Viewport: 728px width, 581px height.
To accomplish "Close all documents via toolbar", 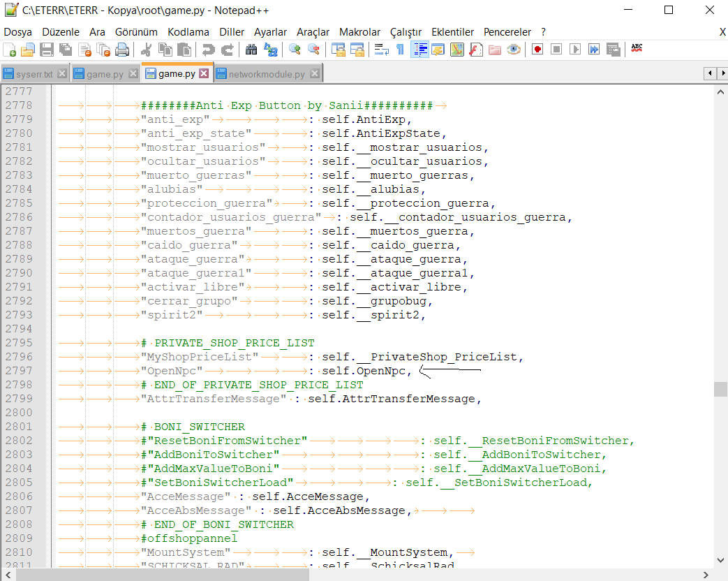I will click(103, 50).
